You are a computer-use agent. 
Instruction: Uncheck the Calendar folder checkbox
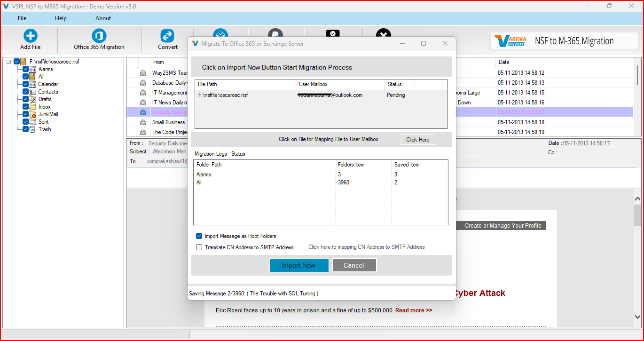(26, 84)
